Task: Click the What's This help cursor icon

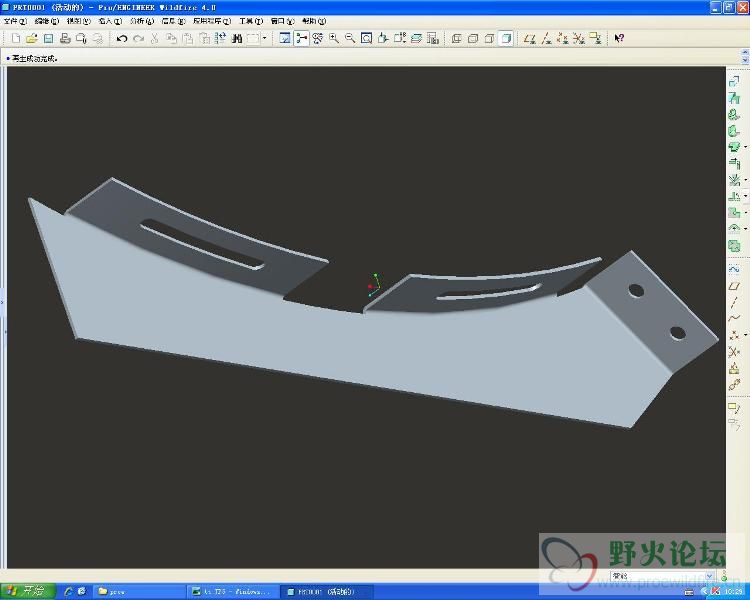Action: click(619, 38)
